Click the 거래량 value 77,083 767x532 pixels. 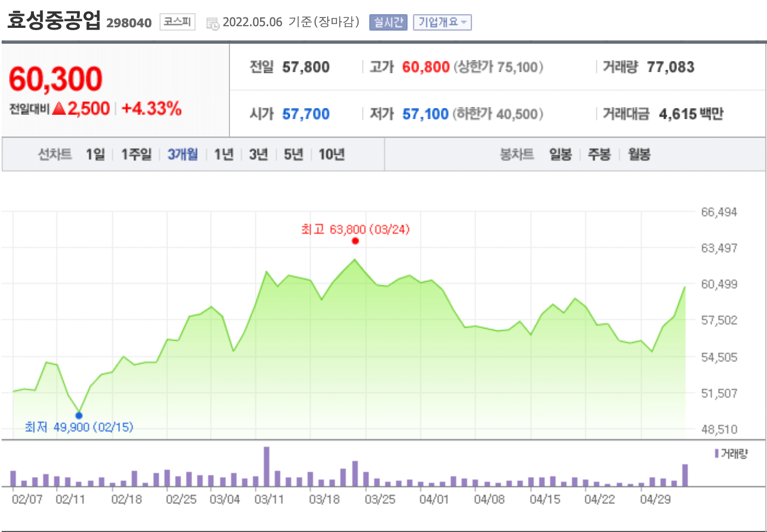(x=671, y=67)
